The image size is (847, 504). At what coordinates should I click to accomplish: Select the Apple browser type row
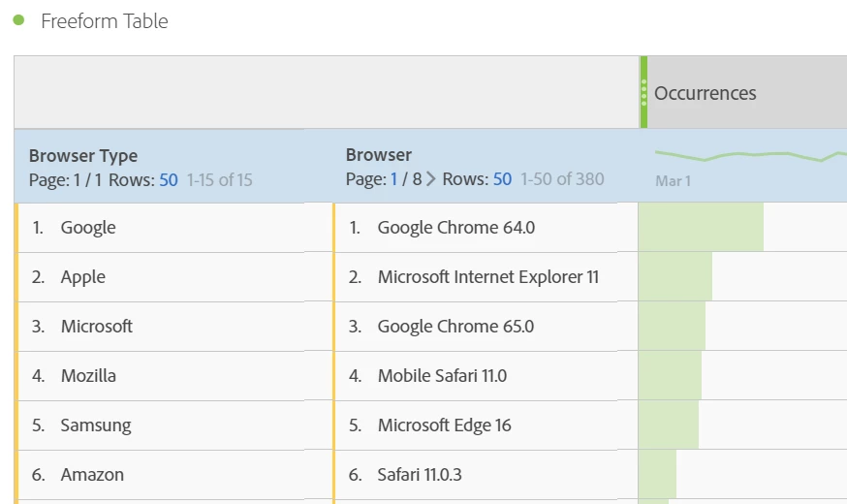[173, 277]
